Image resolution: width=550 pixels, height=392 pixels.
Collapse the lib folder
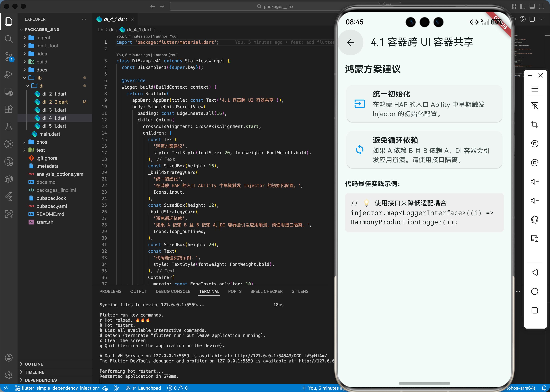(x=39, y=78)
